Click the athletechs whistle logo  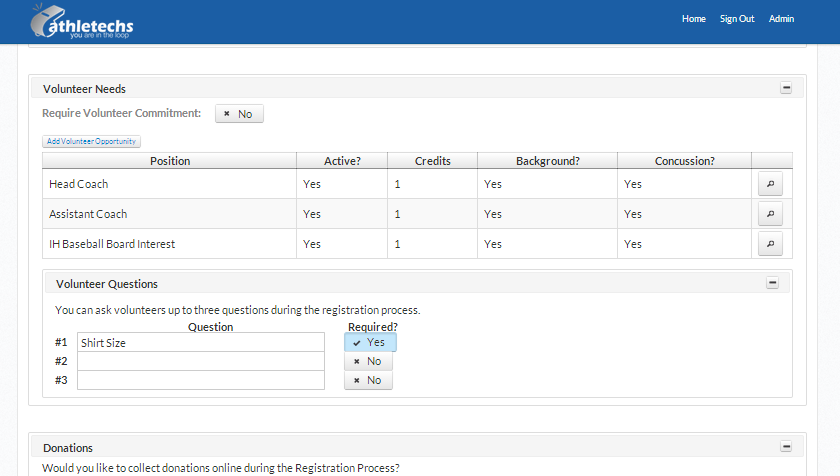(81, 22)
